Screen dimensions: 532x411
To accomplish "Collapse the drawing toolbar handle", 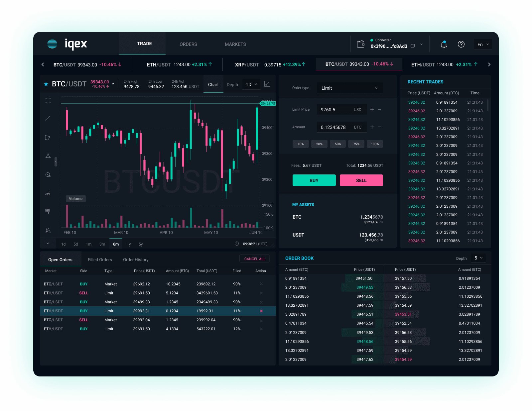I will tap(56, 162).
